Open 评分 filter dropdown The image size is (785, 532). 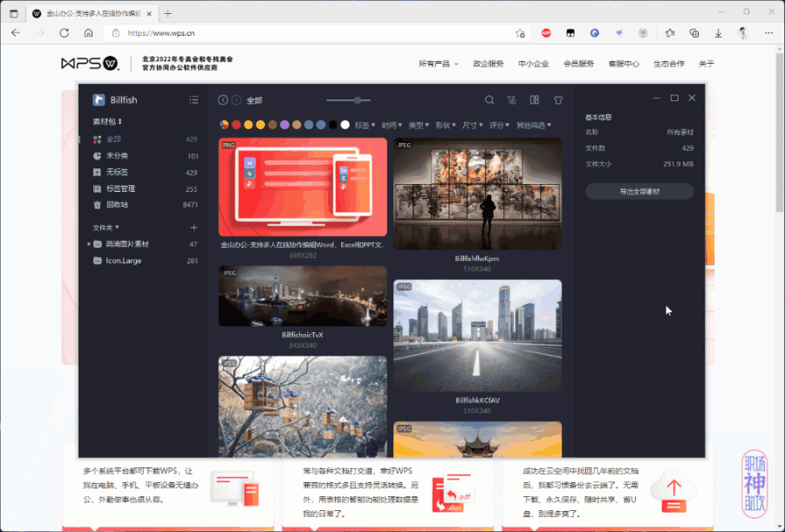[x=499, y=125]
